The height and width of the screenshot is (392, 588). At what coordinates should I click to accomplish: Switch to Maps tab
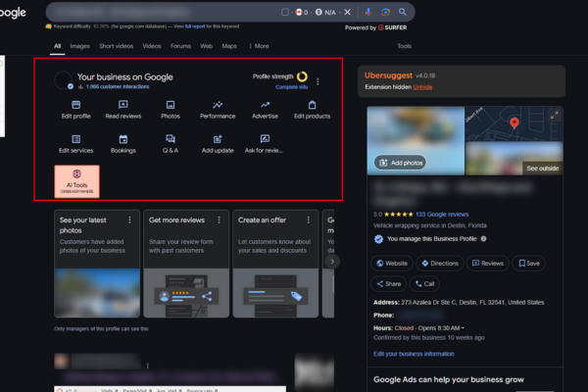[x=229, y=46]
